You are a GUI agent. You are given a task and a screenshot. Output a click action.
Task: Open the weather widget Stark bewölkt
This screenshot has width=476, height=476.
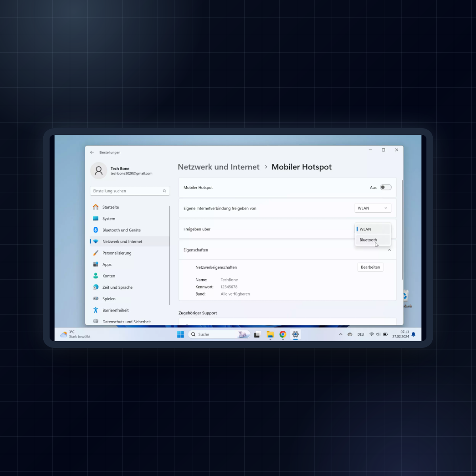(75, 334)
